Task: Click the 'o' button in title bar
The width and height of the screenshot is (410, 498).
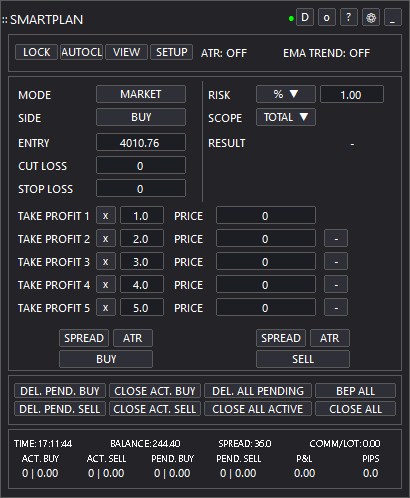Action: pos(327,17)
